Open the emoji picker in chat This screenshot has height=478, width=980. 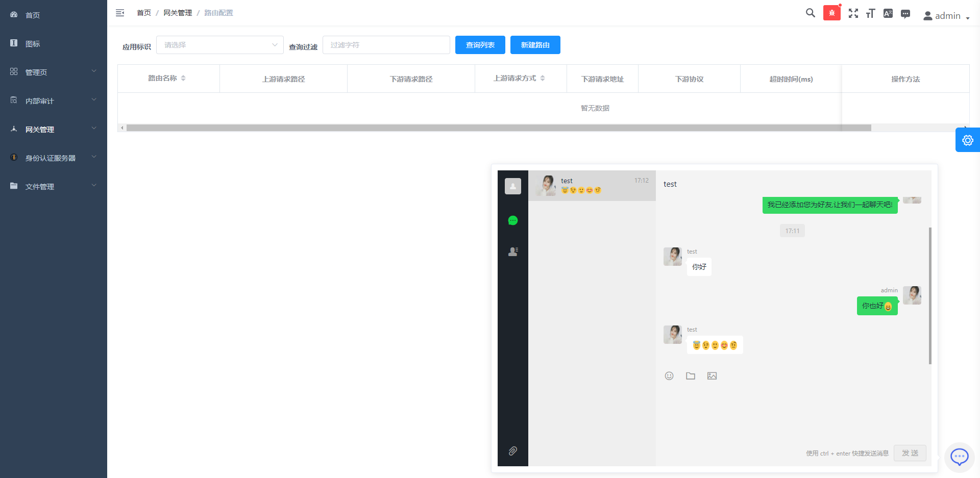pyautogui.click(x=669, y=376)
